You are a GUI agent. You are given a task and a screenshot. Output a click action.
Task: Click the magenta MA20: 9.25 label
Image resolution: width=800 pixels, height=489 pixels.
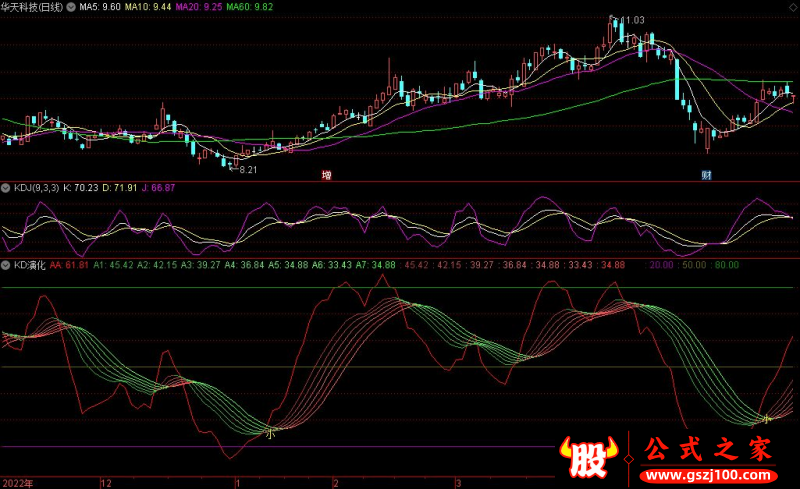(x=198, y=6)
